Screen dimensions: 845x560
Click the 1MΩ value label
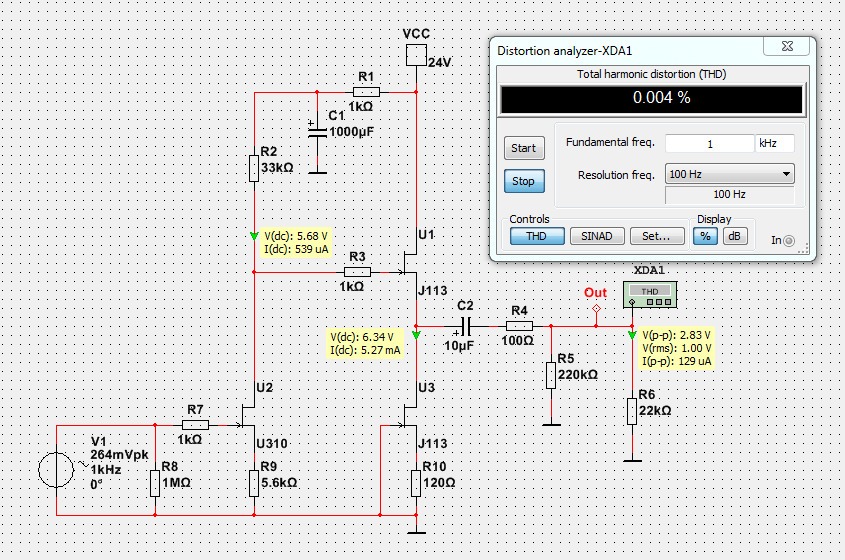[176, 482]
